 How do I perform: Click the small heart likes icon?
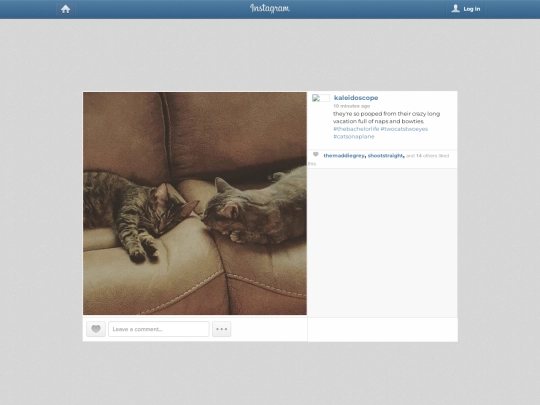click(x=315, y=155)
